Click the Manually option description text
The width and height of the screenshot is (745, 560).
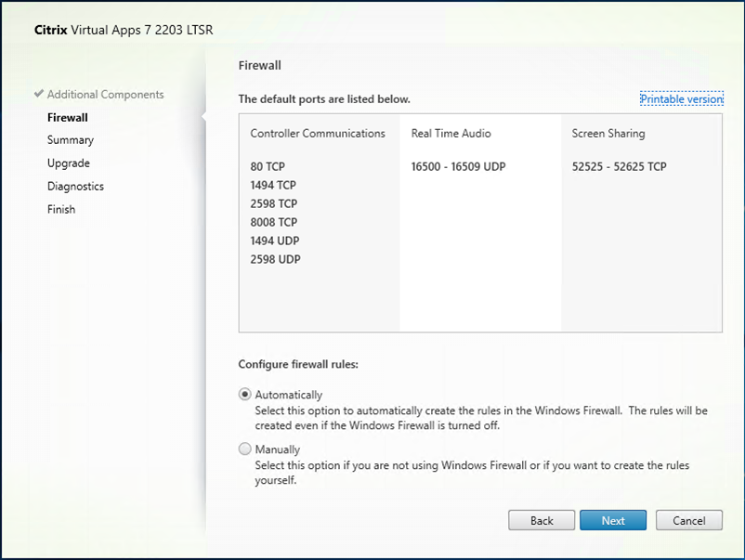click(x=472, y=473)
